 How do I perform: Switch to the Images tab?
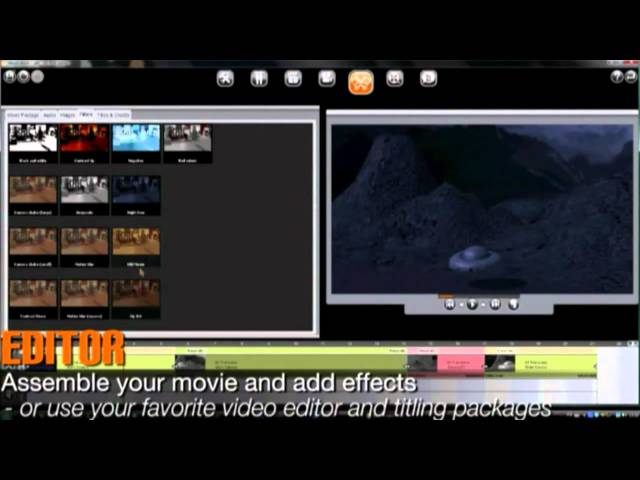point(68,116)
